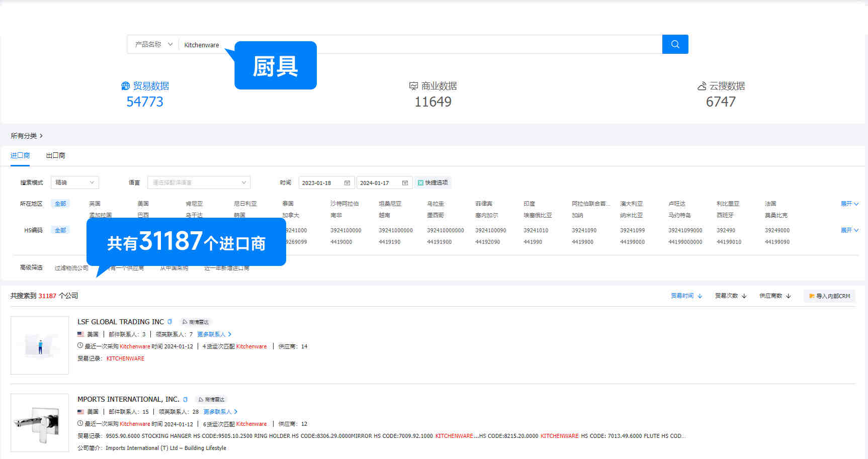Image resolution: width=868 pixels, height=459 pixels.
Task: Toggle the 过滤物流公司 advanced filter
Action: click(71, 268)
